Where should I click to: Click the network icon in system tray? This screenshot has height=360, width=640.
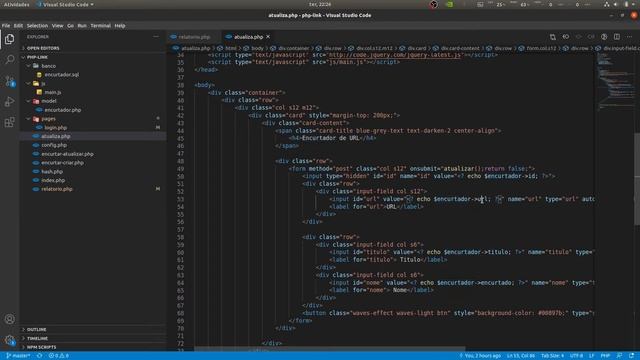607,4
